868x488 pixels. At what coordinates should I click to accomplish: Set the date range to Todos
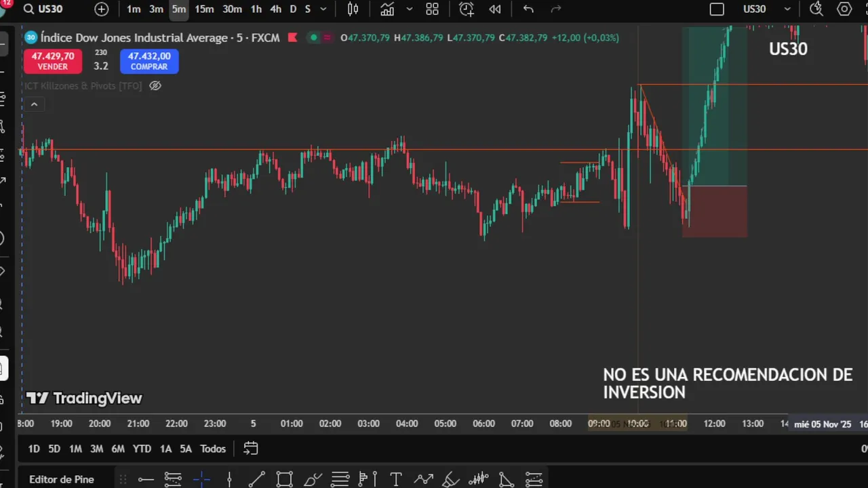[213, 449]
